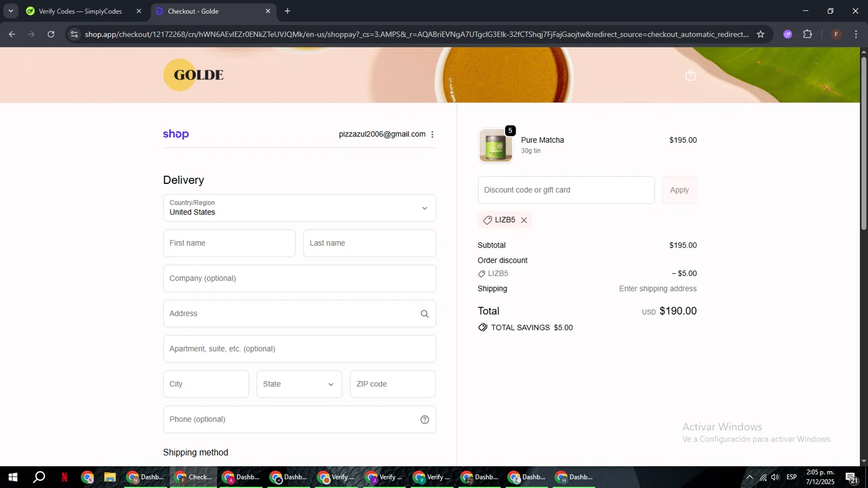This screenshot has height=488, width=868.
Task: Click purple Chrome extension icon in toolbar
Action: point(788,34)
